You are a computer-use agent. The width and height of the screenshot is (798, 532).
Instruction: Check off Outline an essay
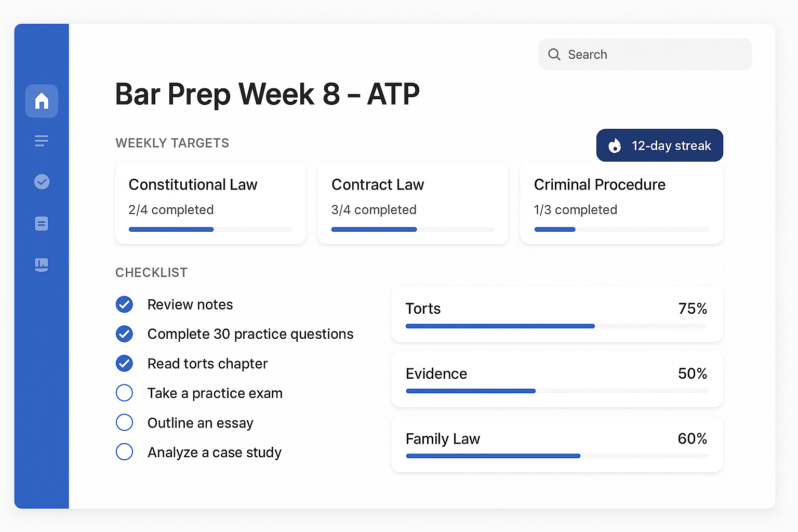(x=124, y=422)
